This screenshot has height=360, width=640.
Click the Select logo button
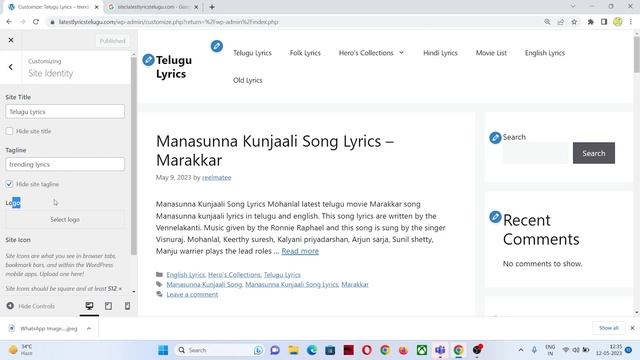(65, 220)
